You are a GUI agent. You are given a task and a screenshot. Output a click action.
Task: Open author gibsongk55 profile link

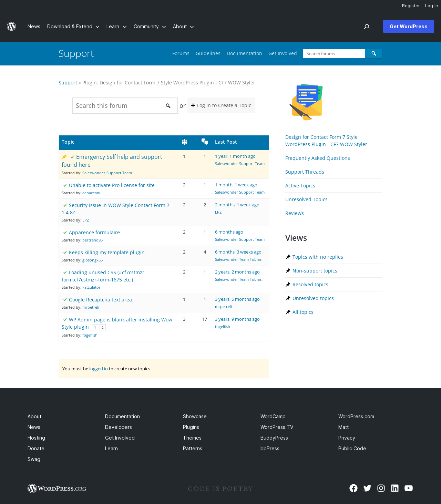tap(92, 260)
